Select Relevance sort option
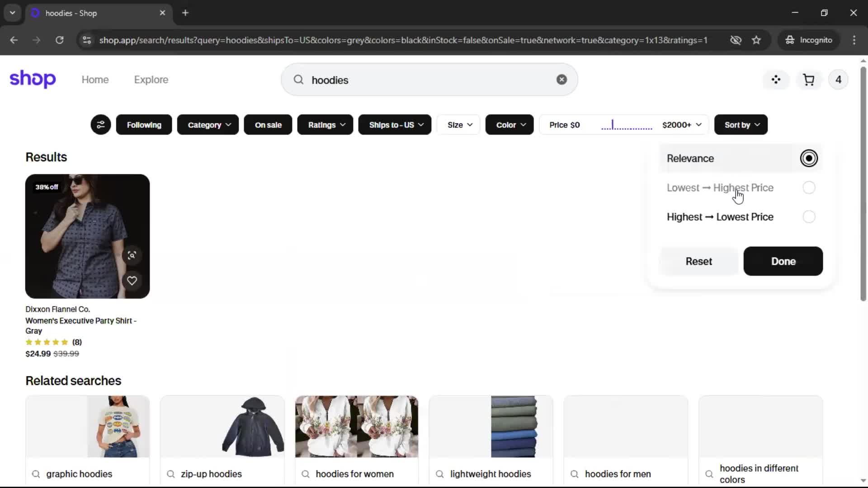868x488 pixels. pos(808,159)
